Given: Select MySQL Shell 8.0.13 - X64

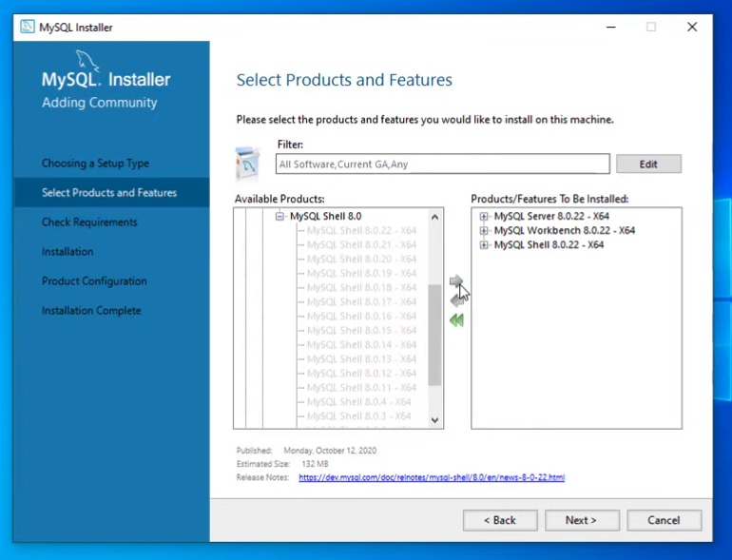Looking at the screenshot, I should (361, 358).
